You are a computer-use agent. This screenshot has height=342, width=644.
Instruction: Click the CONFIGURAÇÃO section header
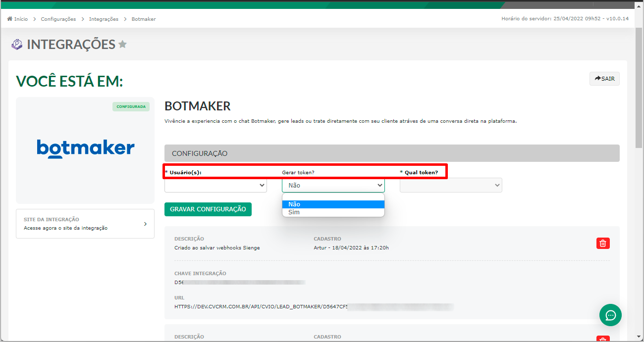[x=392, y=153]
